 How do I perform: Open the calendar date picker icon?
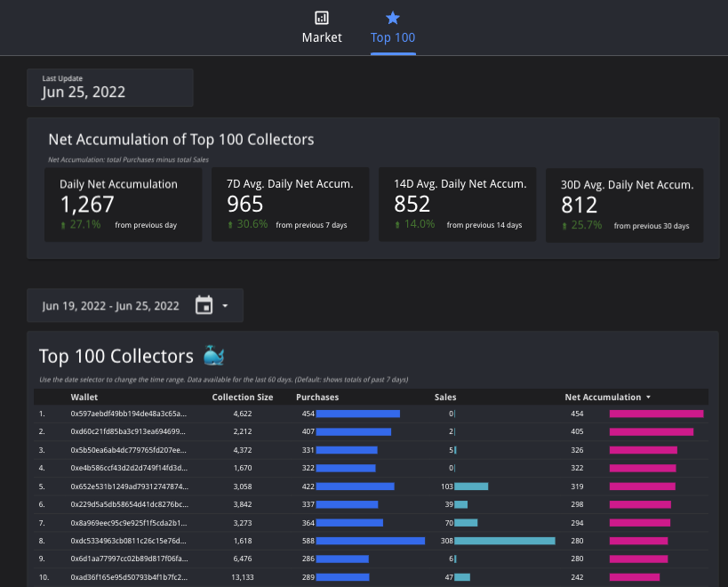[x=204, y=305]
